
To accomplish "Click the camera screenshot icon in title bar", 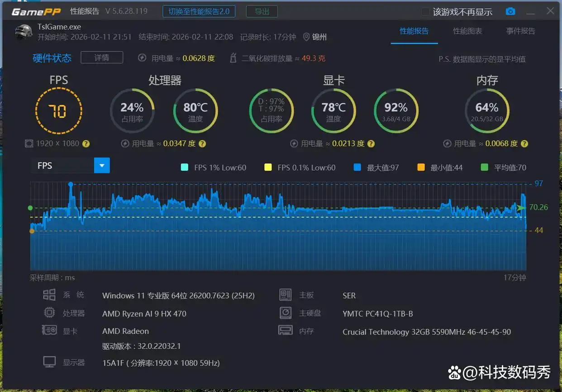I will [x=510, y=11].
